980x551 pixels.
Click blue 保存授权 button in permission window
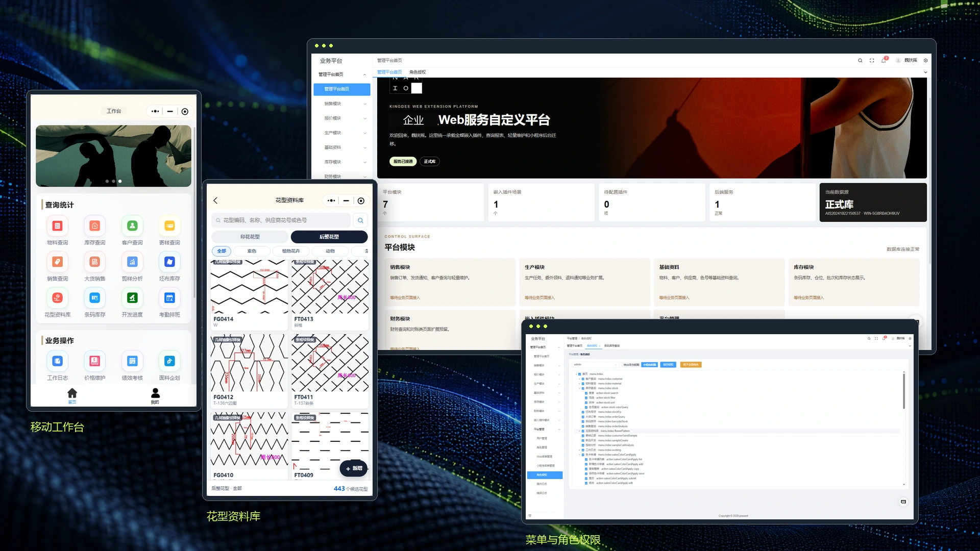(668, 365)
